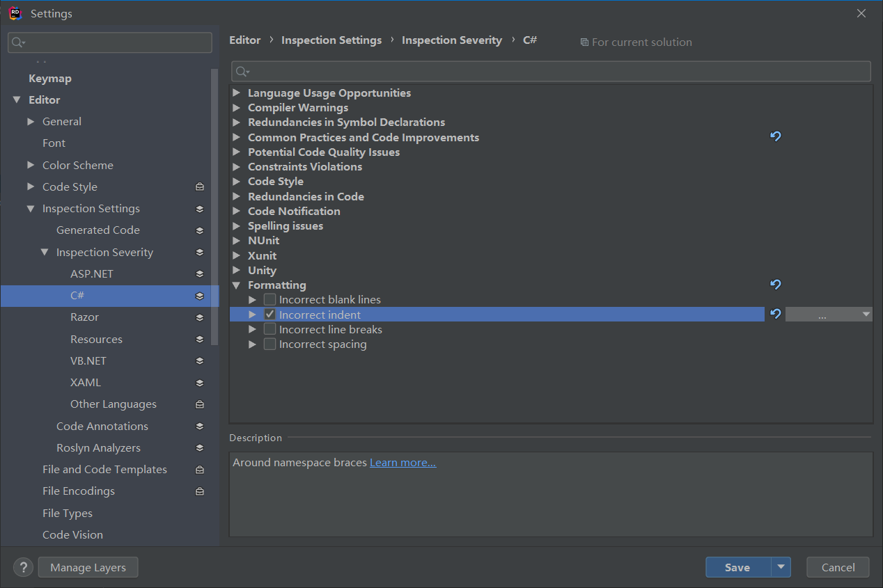
Task: Click the layers icon next to Inspection Settings
Action: (x=200, y=209)
